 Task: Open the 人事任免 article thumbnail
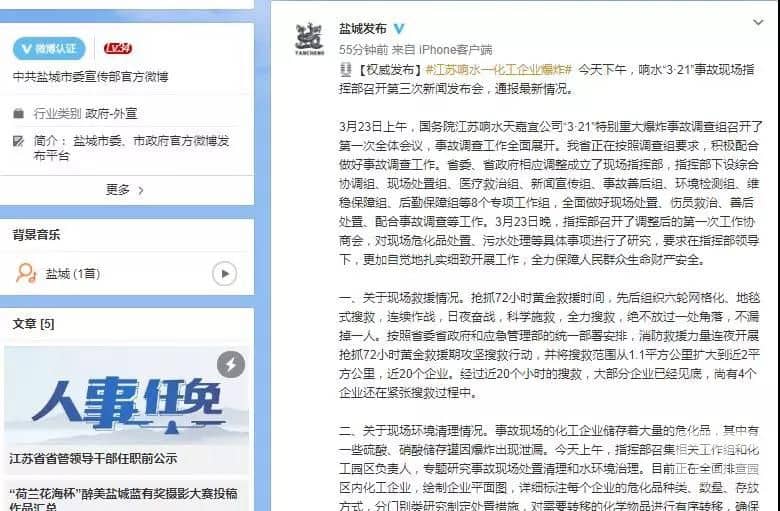point(126,396)
